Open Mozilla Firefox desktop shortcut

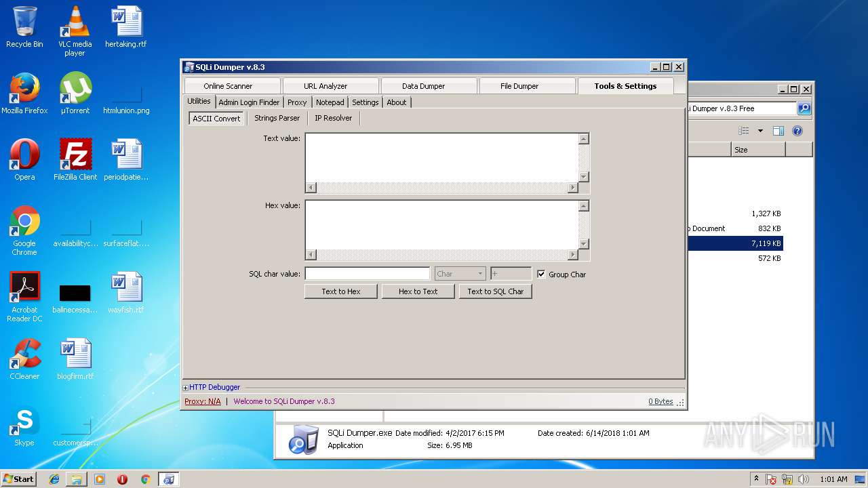pos(24,94)
